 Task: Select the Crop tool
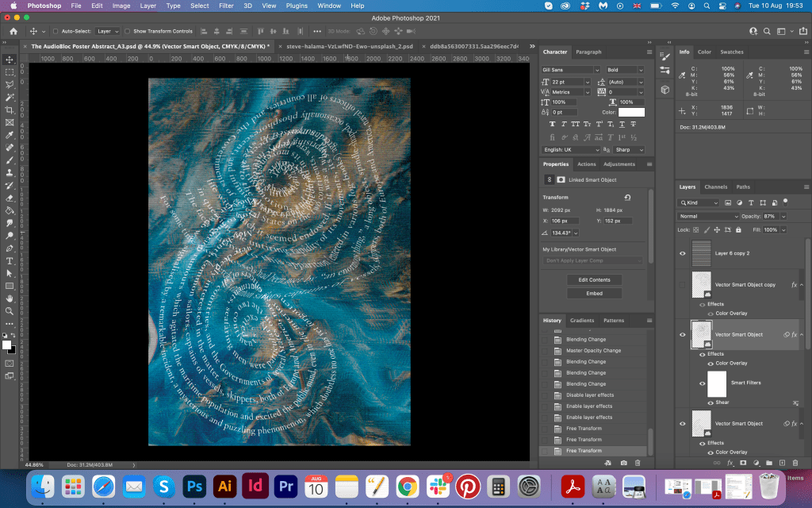pyautogui.click(x=10, y=110)
